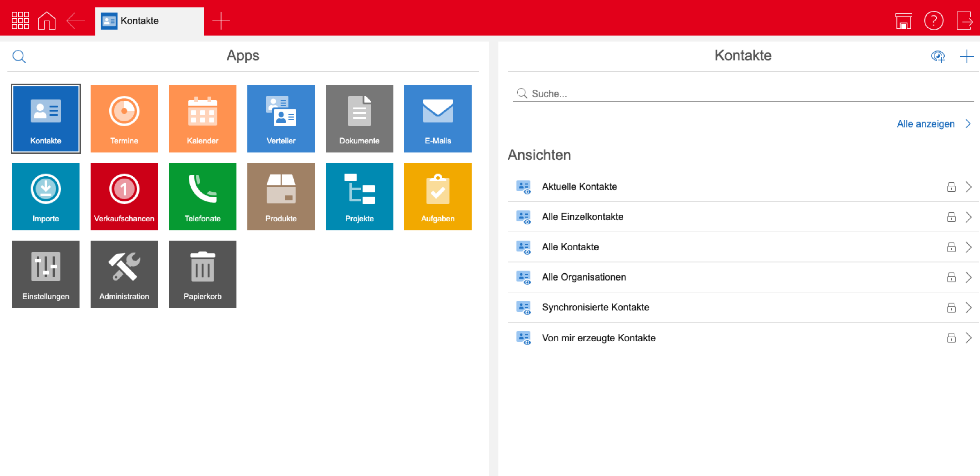Image resolution: width=980 pixels, height=476 pixels.
Task: Switch to the Kontakte tab
Action: (149, 21)
